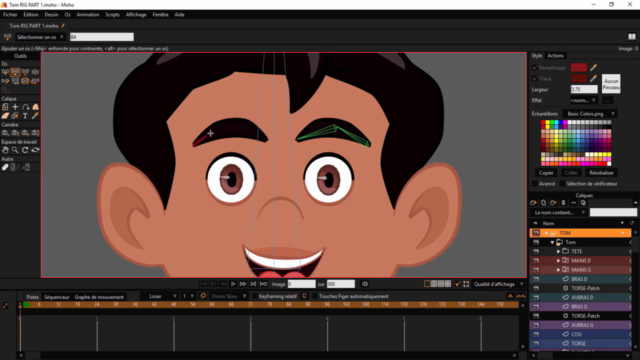Click the Copier style button
The width and height of the screenshot is (640, 360).
click(x=546, y=173)
